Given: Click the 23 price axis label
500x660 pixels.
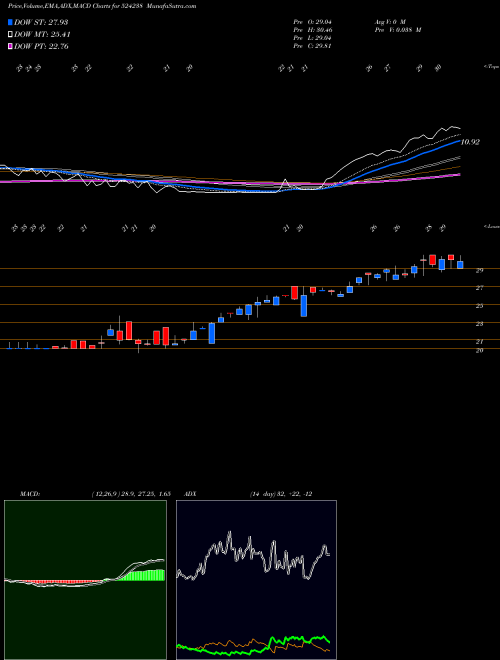Looking at the screenshot, I should pyautogui.click(x=479, y=324).
